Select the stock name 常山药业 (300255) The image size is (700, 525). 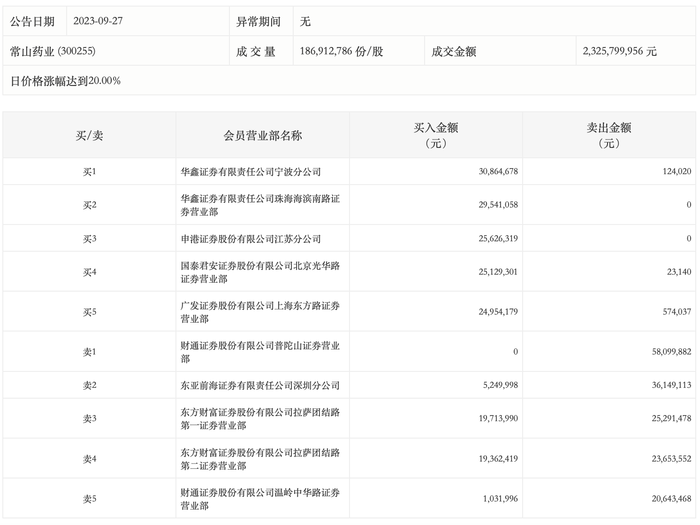pyautogui.click(x=53, y=51)
